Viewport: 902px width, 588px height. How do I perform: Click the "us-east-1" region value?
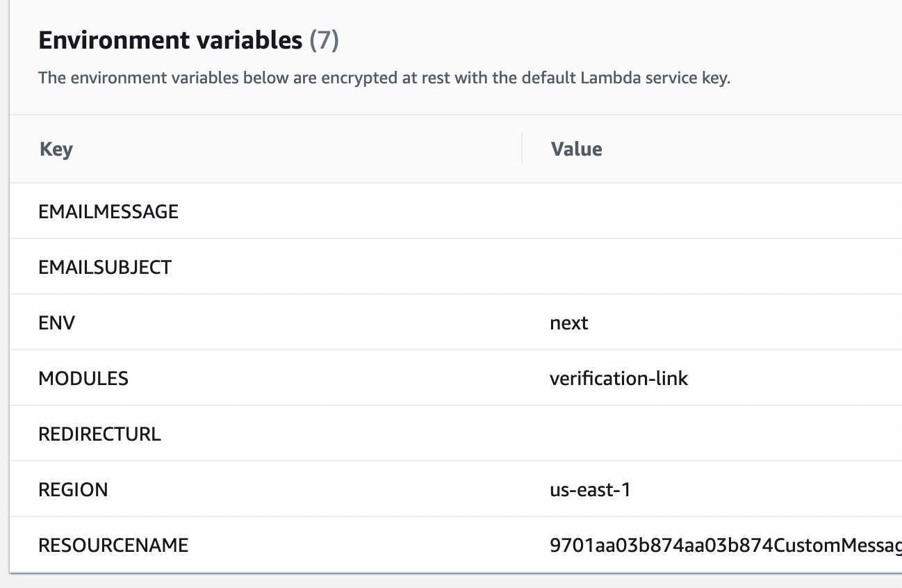(590, 489)
